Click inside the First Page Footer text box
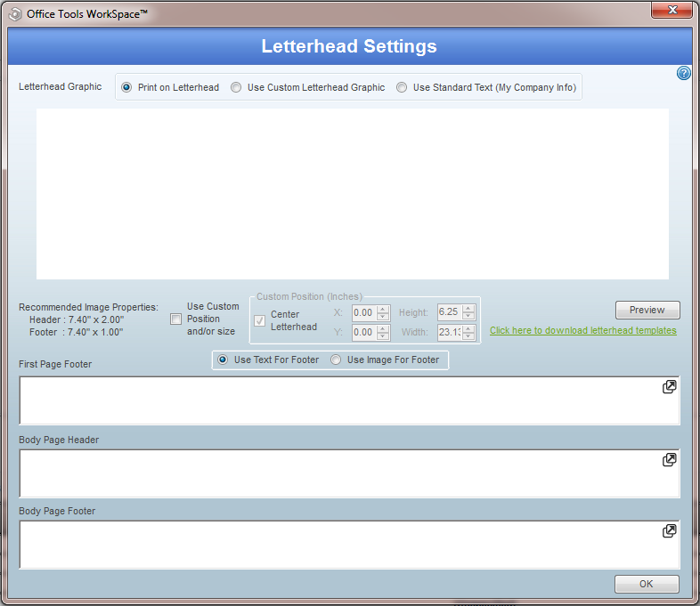The height and width of the screenshot is (606, 700). click(338, 400)
